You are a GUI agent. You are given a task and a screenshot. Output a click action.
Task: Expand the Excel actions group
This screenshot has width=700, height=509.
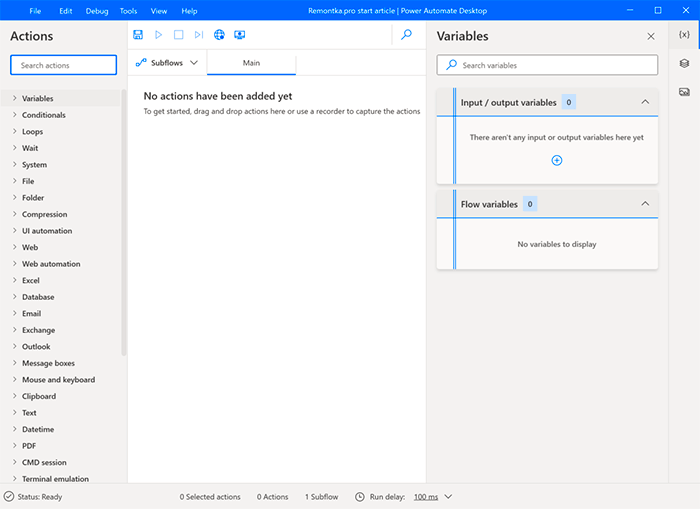(x=15, y=280)
